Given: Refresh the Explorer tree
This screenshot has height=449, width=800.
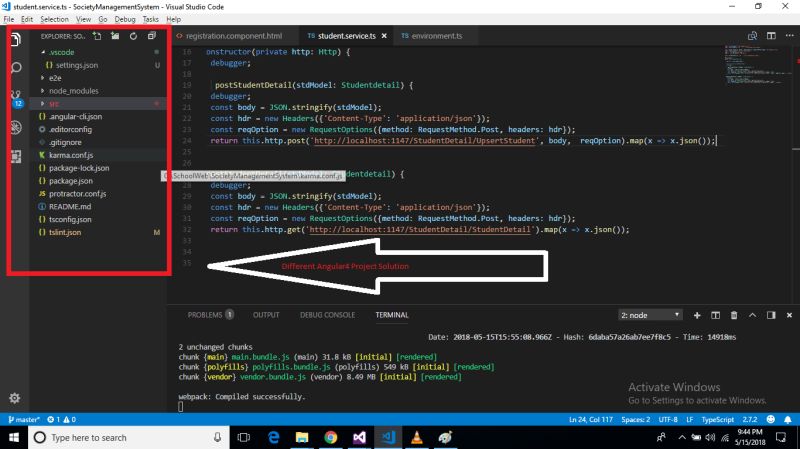Looking at the screenshot, I should point(133,36).
